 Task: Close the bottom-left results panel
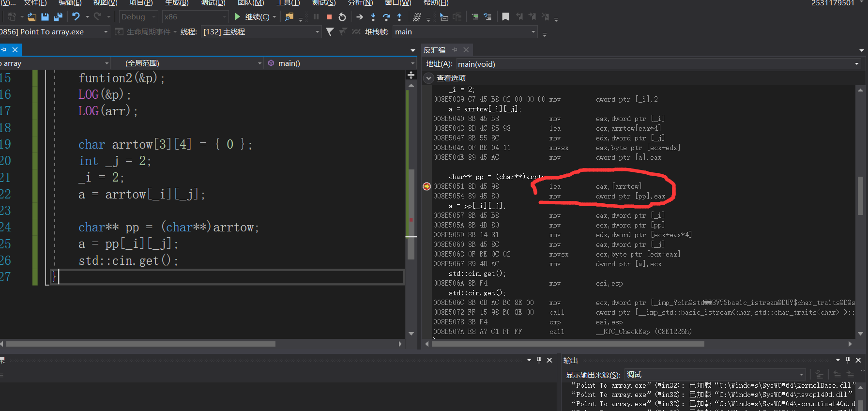click(549, 360)
